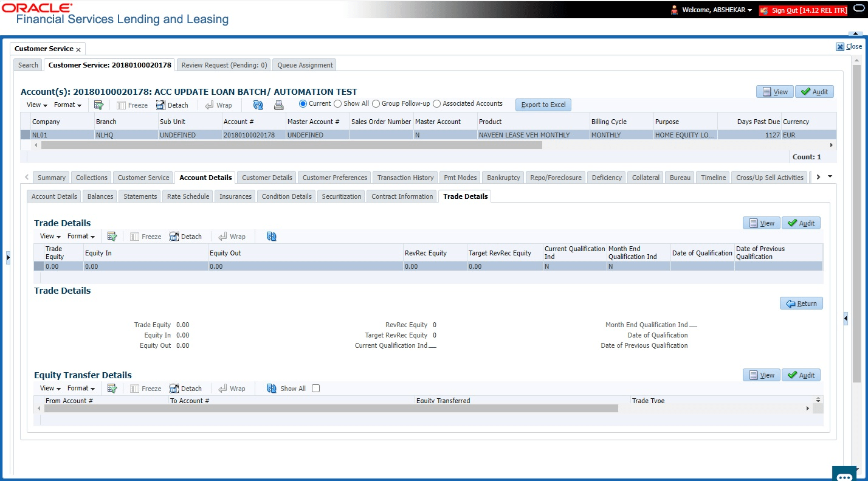
Task: Expand the Welcome, ABSHEKAR user menu
Action: [717, 10]
